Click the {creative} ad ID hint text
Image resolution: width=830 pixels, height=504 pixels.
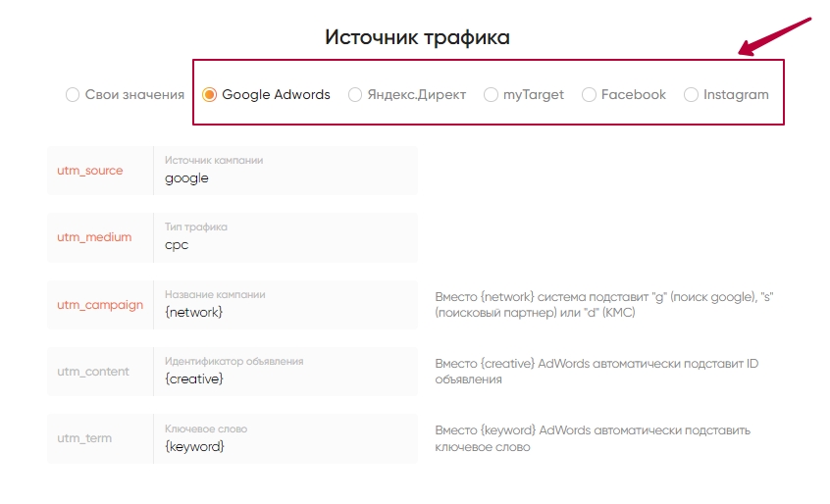[597, 371]
